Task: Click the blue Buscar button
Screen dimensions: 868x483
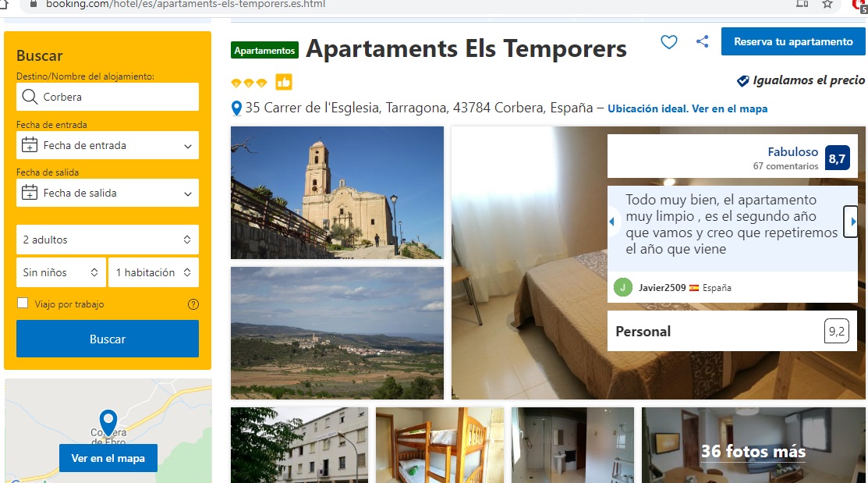Action: click(x=108, y=339)
